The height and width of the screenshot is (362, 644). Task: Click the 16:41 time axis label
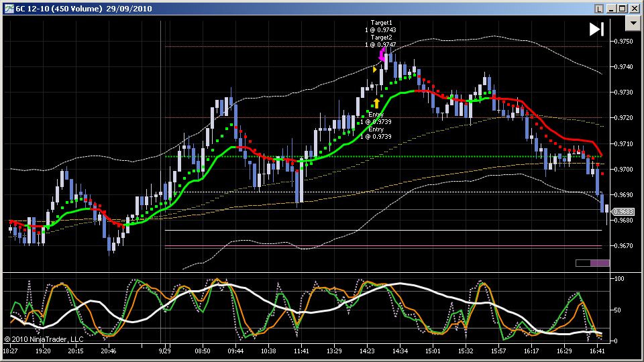(x=597, y=351)
